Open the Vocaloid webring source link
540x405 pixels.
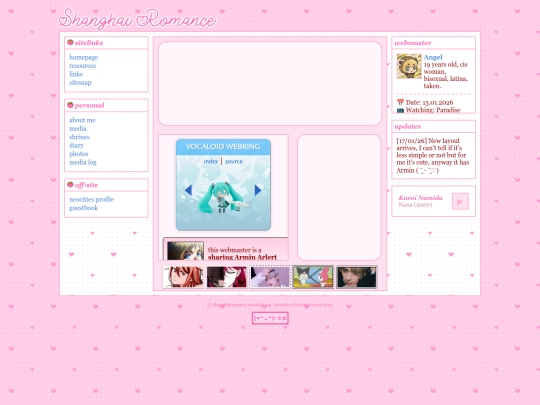click(234, 161)
